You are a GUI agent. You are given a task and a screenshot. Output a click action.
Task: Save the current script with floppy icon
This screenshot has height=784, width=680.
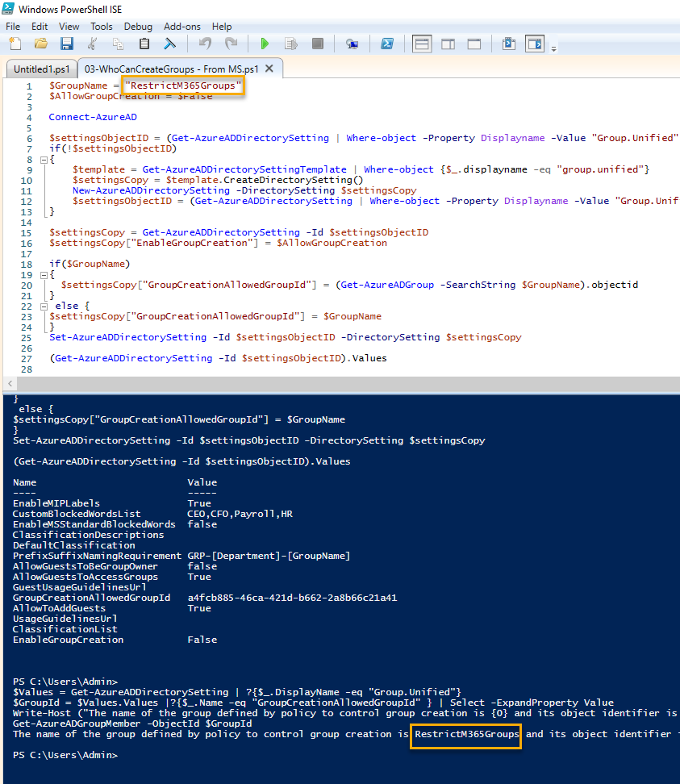(66, 44)
